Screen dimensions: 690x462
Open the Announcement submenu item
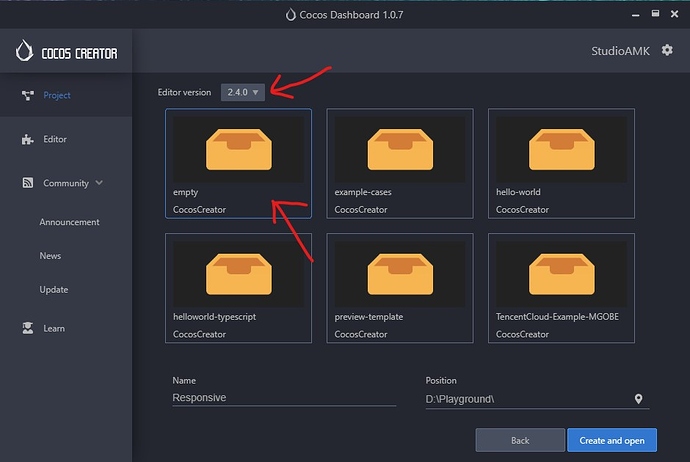point(69,222)
